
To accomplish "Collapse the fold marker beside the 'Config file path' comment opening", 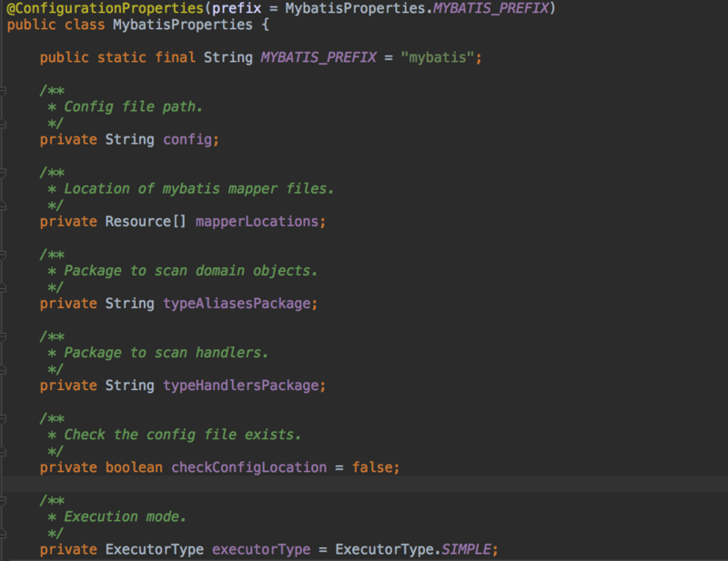I will 3,91.
